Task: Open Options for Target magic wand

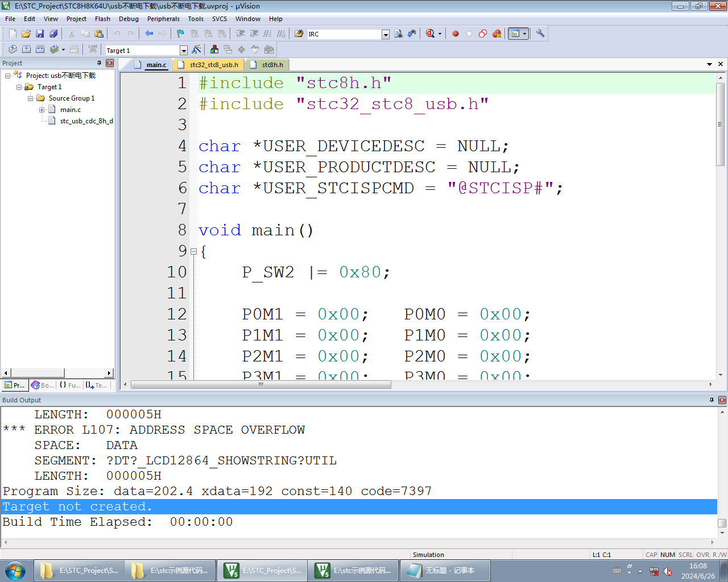Action: point(197,50)
